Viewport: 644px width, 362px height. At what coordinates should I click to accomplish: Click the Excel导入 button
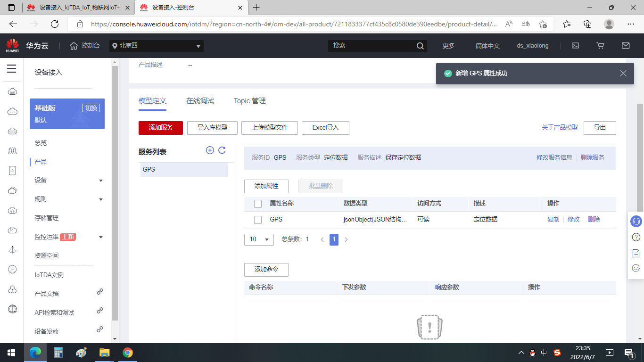(x=326, y=128)
